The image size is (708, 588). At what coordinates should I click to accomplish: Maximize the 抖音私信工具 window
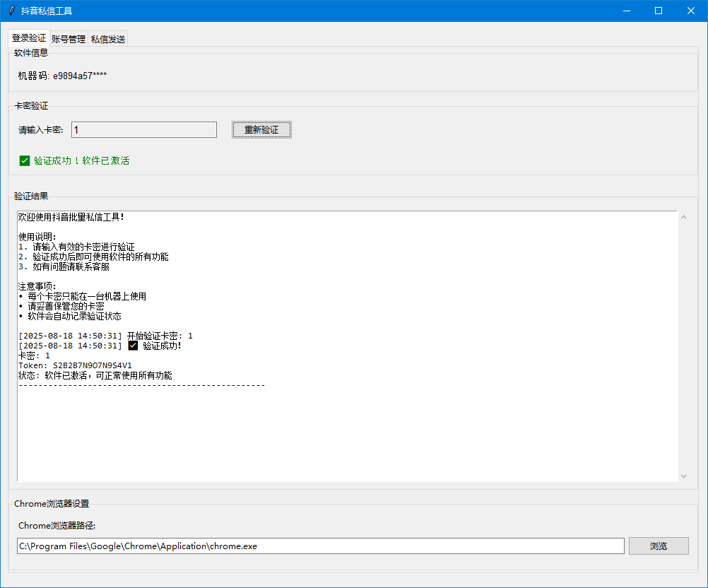pyautogui.click(x=659, y=11)
